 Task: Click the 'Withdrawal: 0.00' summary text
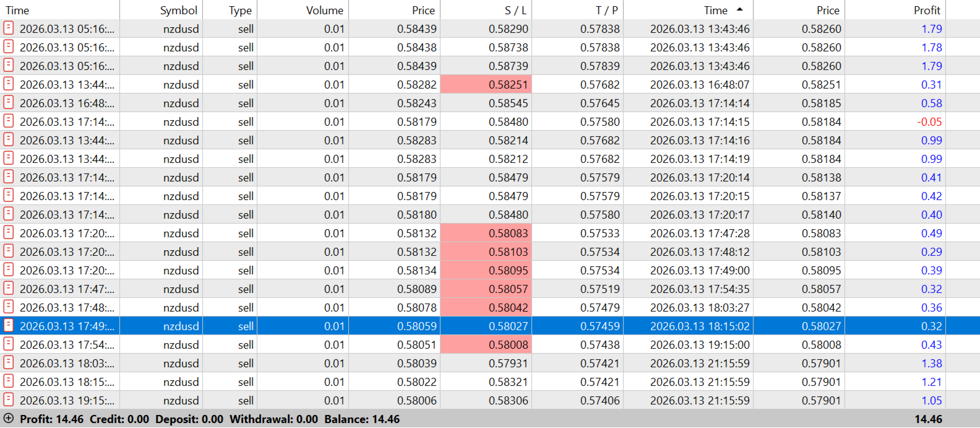273,419
